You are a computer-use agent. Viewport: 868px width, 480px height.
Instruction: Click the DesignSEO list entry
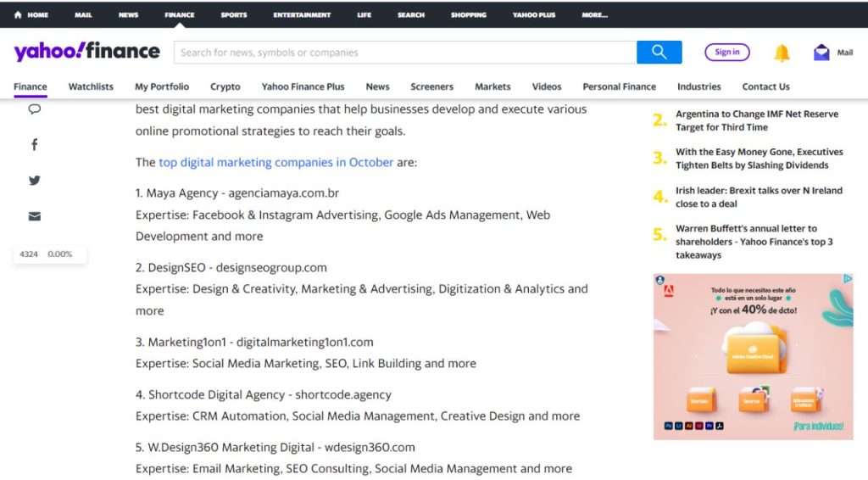coord(231,267)
